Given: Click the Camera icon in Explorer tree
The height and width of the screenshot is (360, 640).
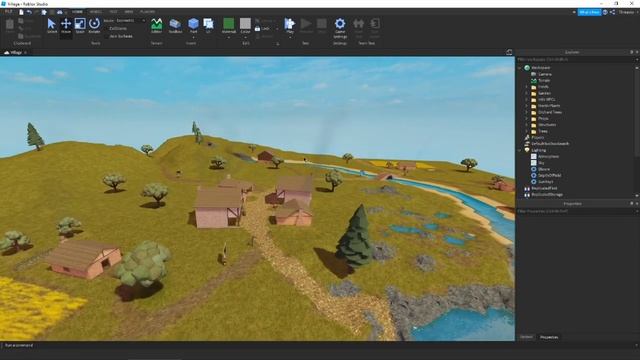Looking at the screenshot, I should tap(533, 74).
